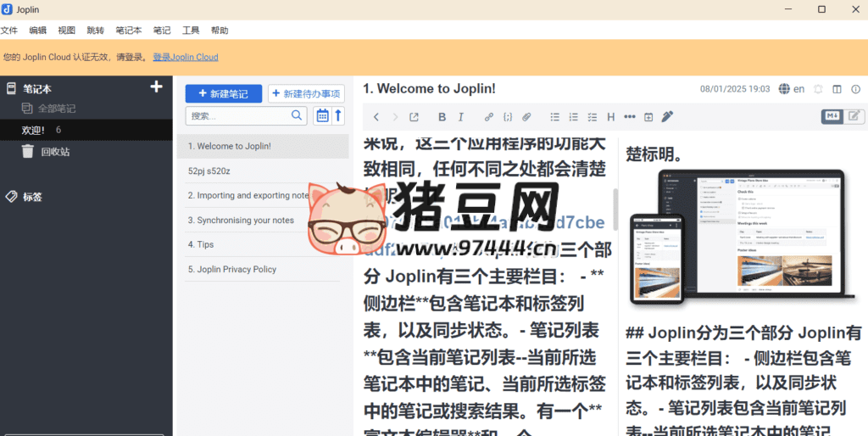Screen dimensions: 868x436
Task: Insert a numbered list
Action: pyautogui.click(x=574, y=117)
